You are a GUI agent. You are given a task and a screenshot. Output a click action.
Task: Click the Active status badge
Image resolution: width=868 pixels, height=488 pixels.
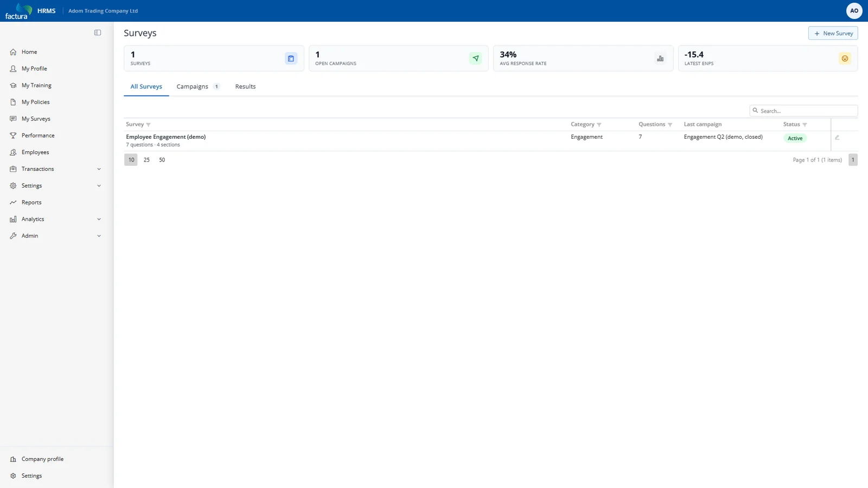point(795,138)
